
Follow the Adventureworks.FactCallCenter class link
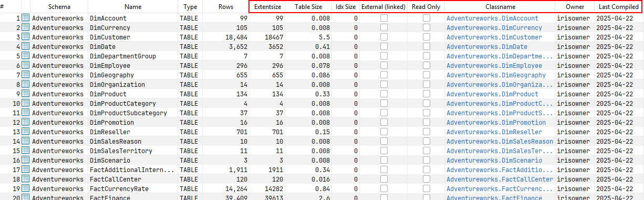500,179
